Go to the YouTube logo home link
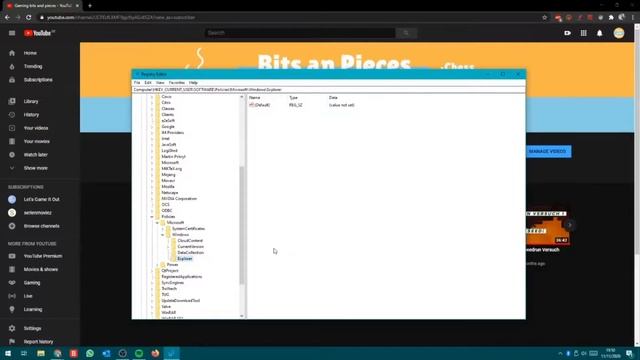This screenshot has height=360, width=640. tap(39, 33)
